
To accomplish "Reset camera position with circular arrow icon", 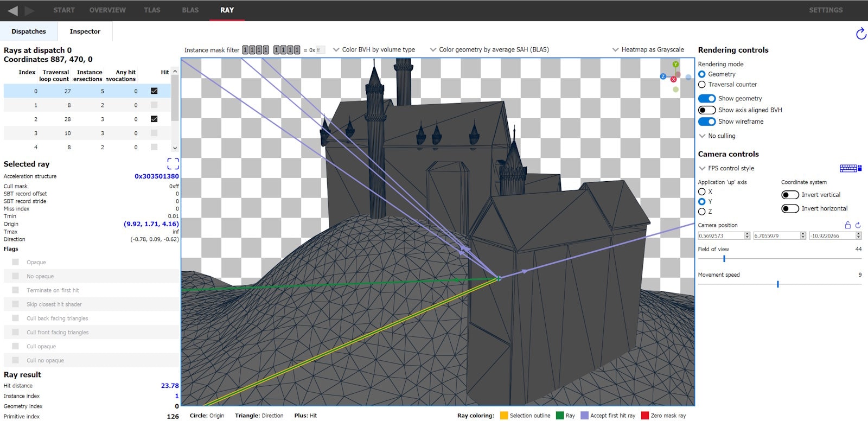I will [858, 225].
